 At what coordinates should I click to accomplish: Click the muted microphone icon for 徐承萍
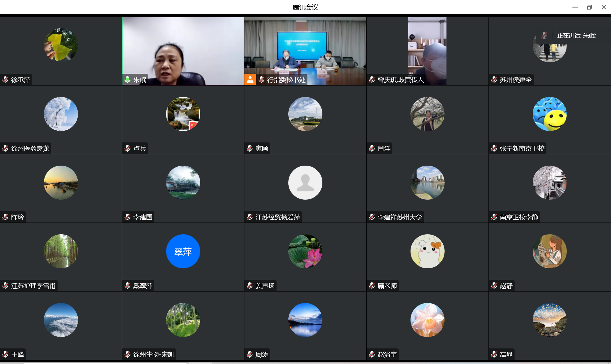5,79
